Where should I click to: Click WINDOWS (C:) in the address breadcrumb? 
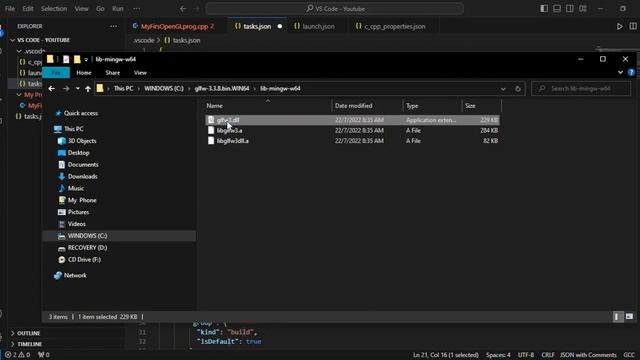164,89
